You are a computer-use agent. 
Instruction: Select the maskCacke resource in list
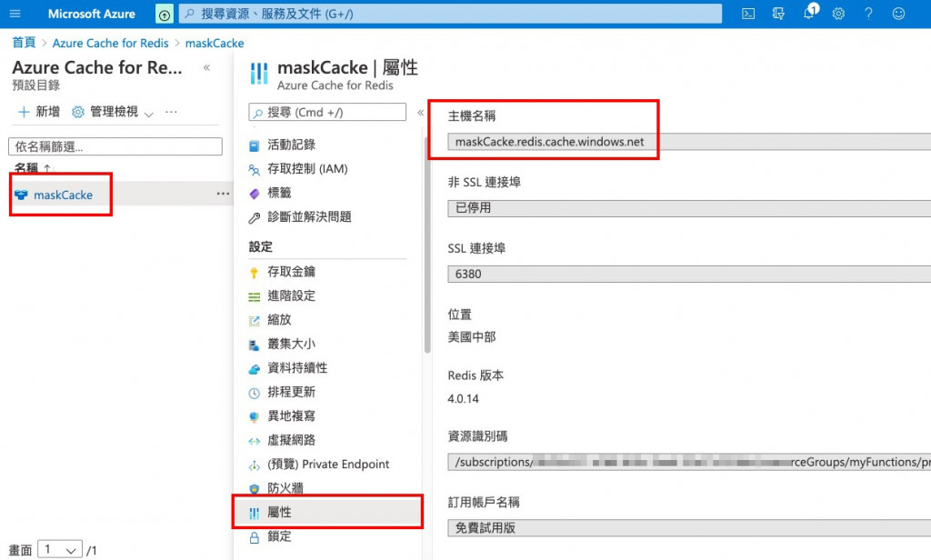pyautogui.click(x=63, y=195)
